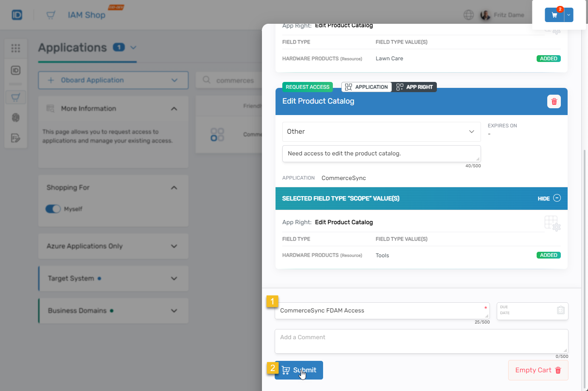Viewport: 588px width, 391px height.
Task: Submit the access request
Action: tap(299, 370)
